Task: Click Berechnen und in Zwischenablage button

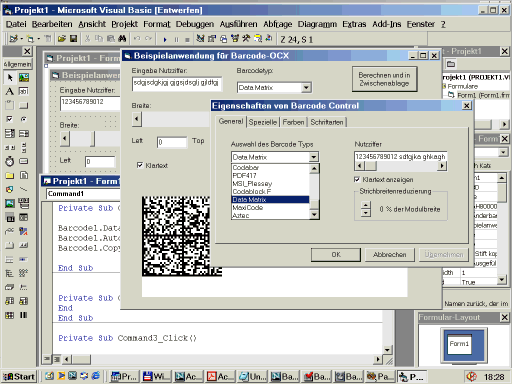Action: tap(384, 79)
